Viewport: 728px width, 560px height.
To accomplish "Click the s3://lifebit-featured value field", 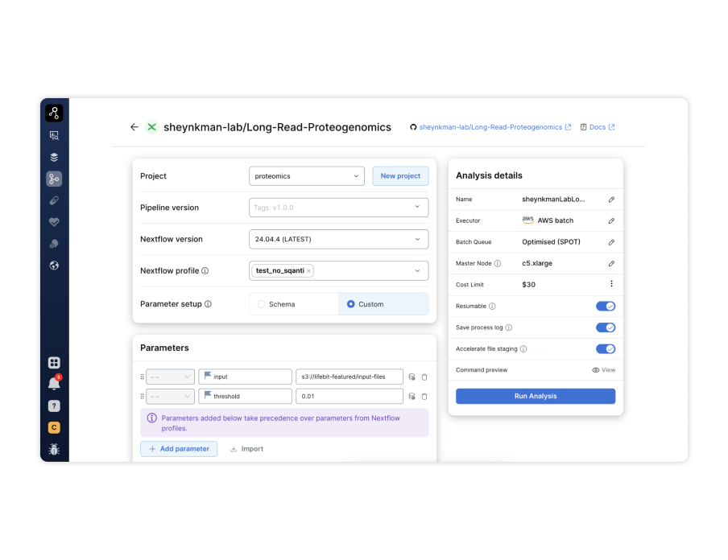I will click(x=350, y=377).
